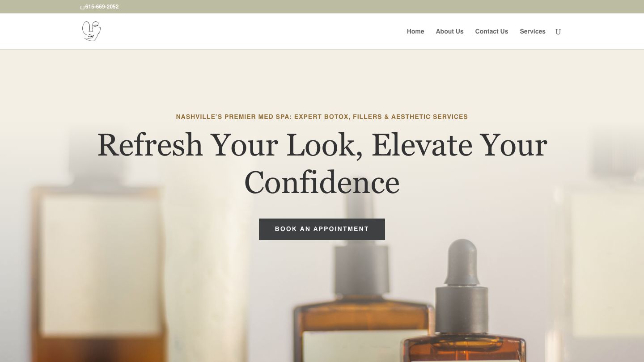Click the large blurred bottle on left
The height and width of the screenshot is (362, 644).
(96, 250)
